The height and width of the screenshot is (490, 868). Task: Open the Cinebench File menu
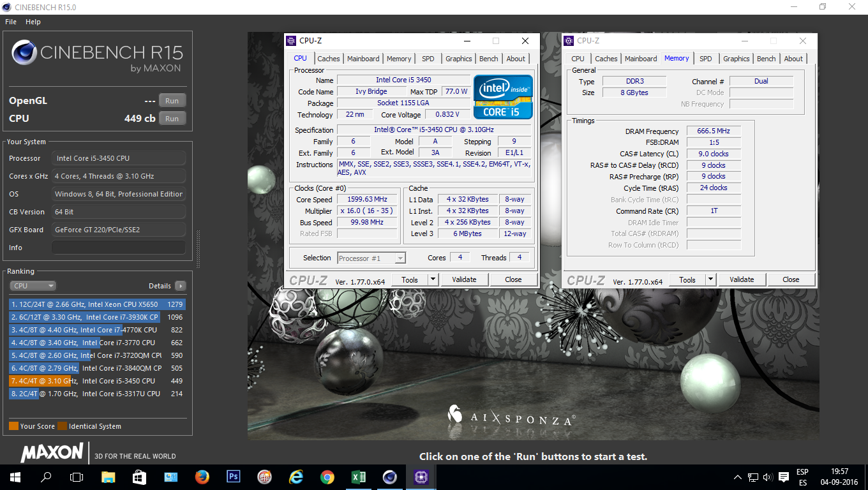[11, 22]
